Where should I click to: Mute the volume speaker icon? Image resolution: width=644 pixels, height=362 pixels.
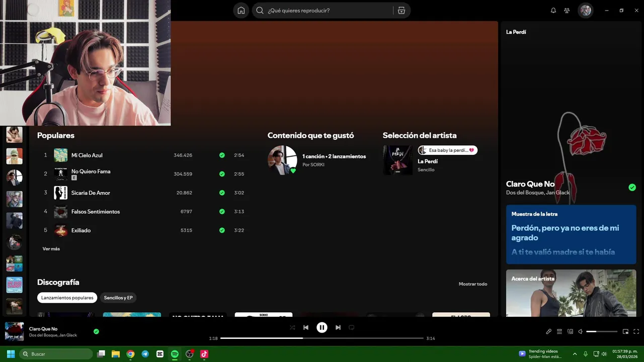click(x=580, y=332)
